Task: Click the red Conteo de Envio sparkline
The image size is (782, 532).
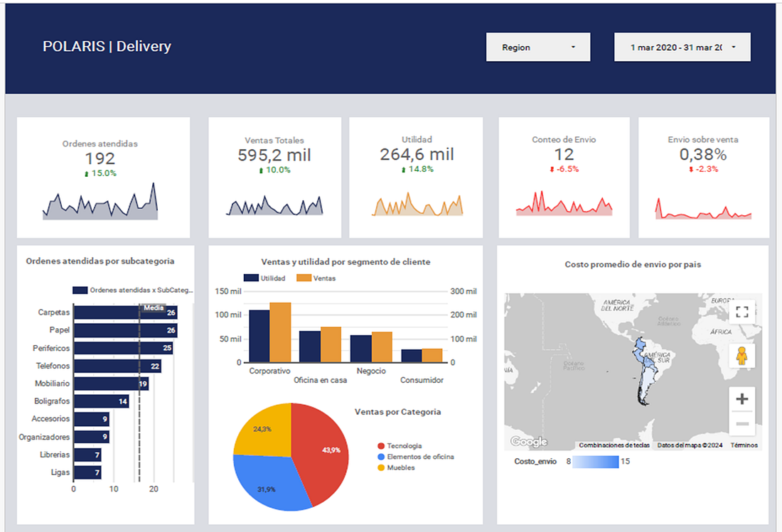Action: click(564, 203)
